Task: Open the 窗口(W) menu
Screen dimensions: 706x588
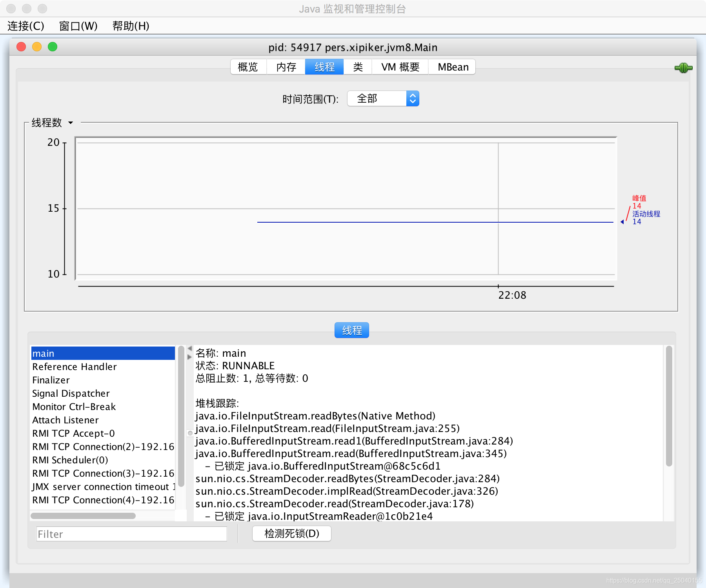Action: point(78,26)
